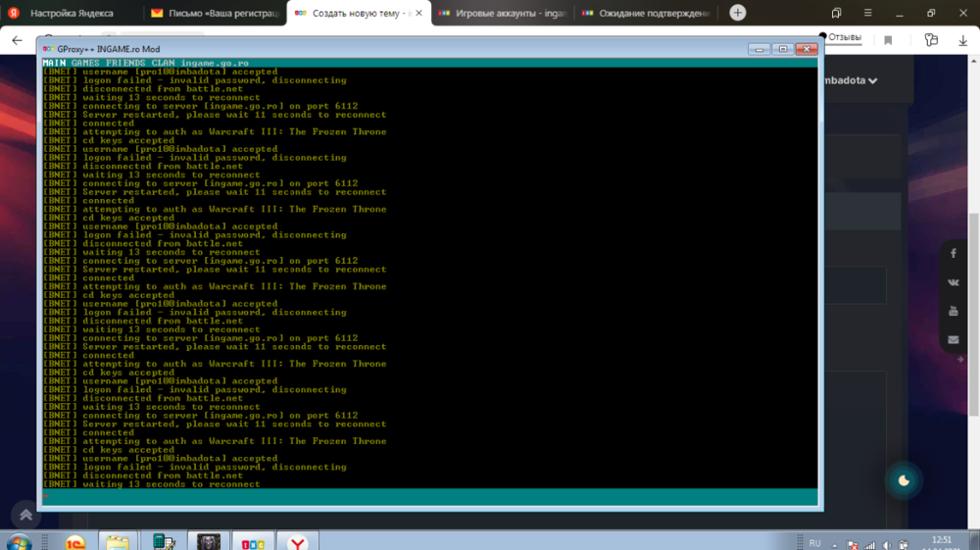
Task: Open the Warcraft III taskbar icon
Action: click(210, 542)
